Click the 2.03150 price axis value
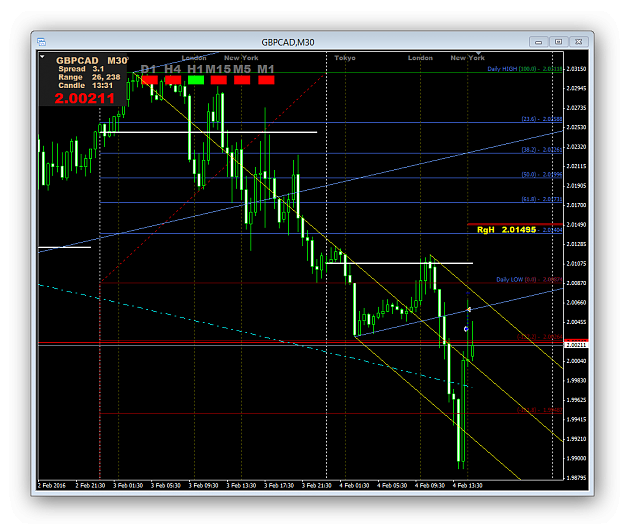 tap(576, 69)
